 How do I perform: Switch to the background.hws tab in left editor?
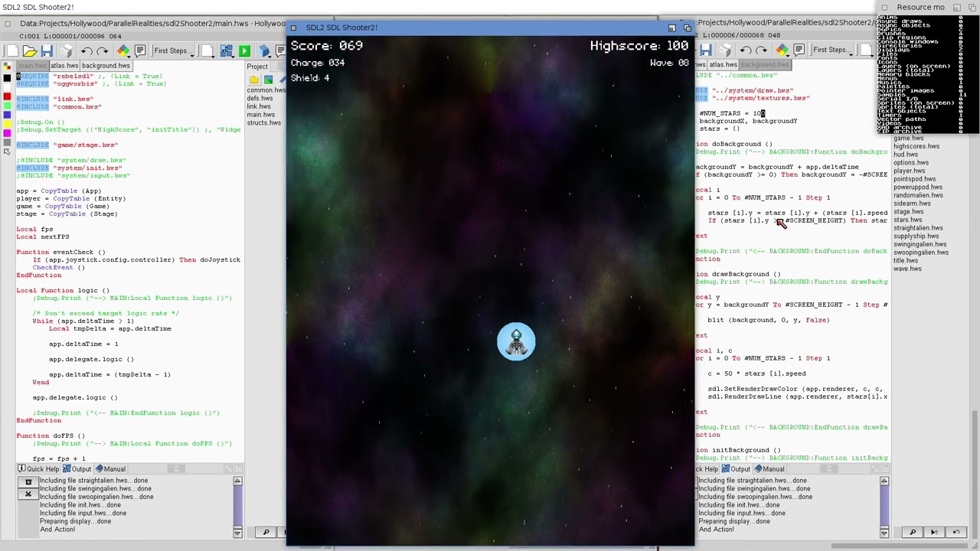tap(106, 66)
